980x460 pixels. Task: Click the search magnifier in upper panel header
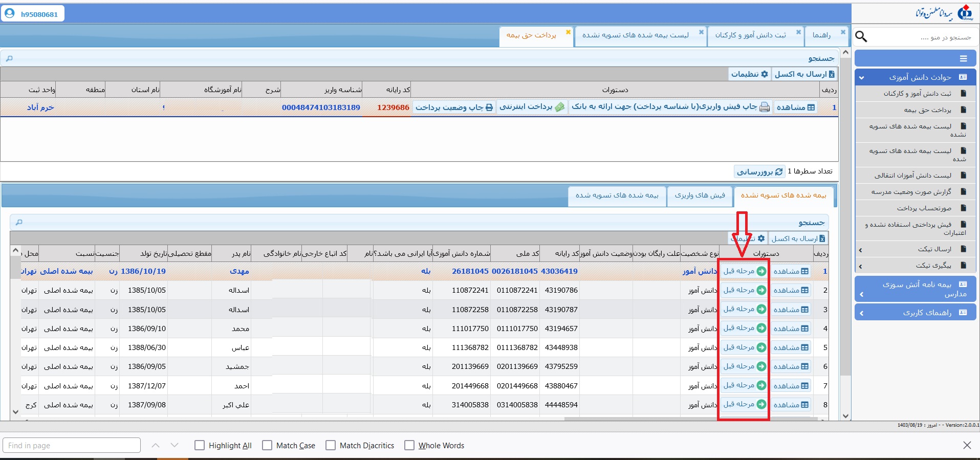(9, 58)
